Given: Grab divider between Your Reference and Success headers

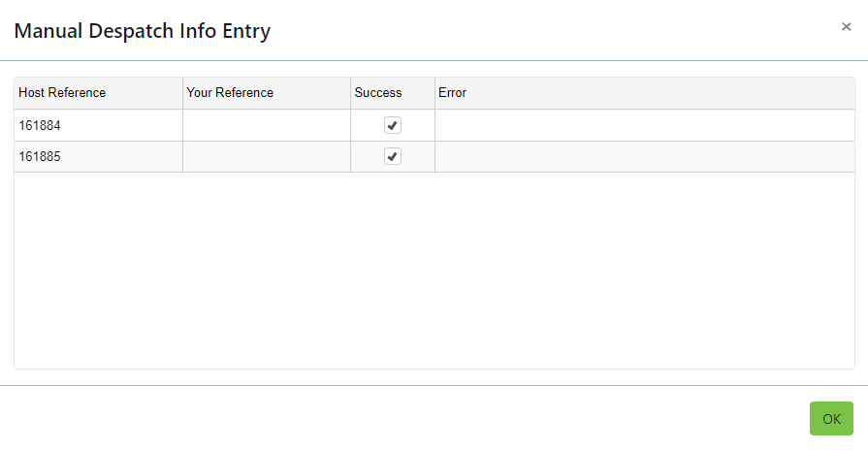Looking at the screenshot, I should pyautogui.click(x=350, y=93).
